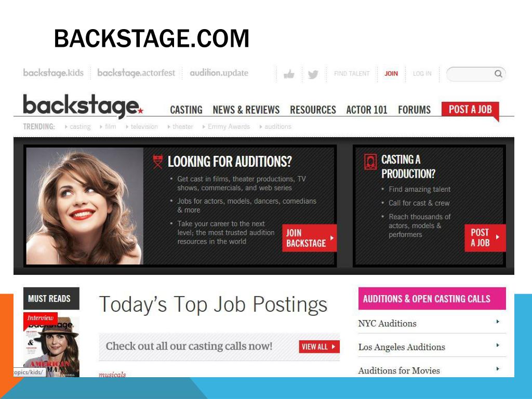Viewport: 532px width, 399px height.
Task: Click the smiling woman banner photo
Action: pyautogui.click(x=85, y=206)
